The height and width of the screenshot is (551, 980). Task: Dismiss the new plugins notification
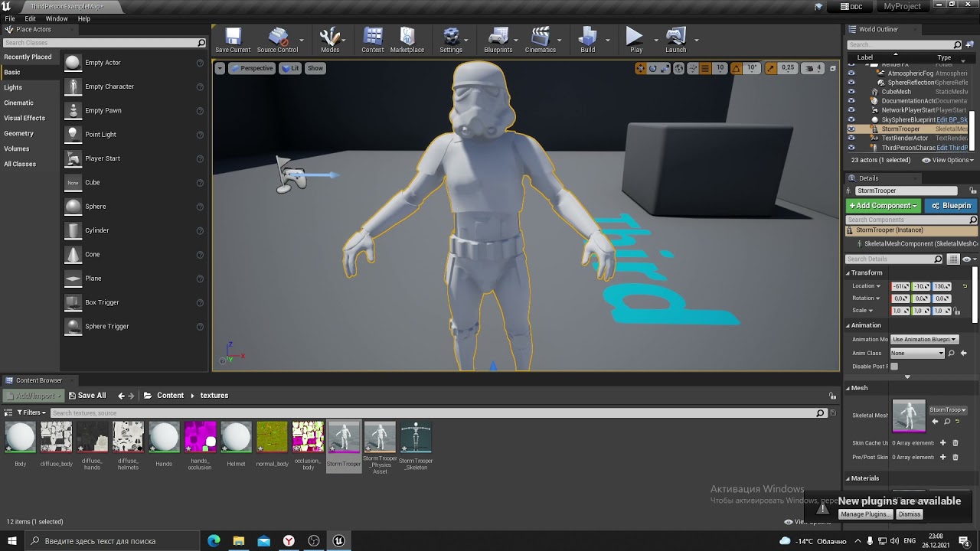point(910,514)
